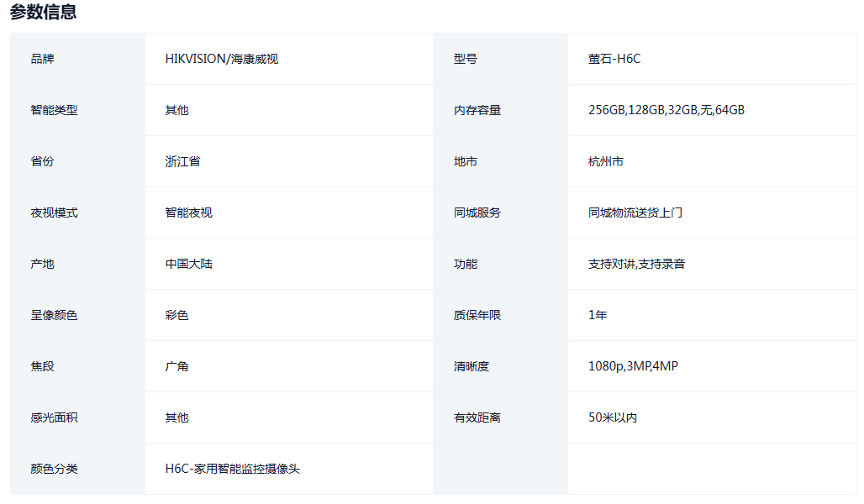This screenshot has height=504, width=864.
Task: Select the 感光面积 label cell
Action: [54, 417]
